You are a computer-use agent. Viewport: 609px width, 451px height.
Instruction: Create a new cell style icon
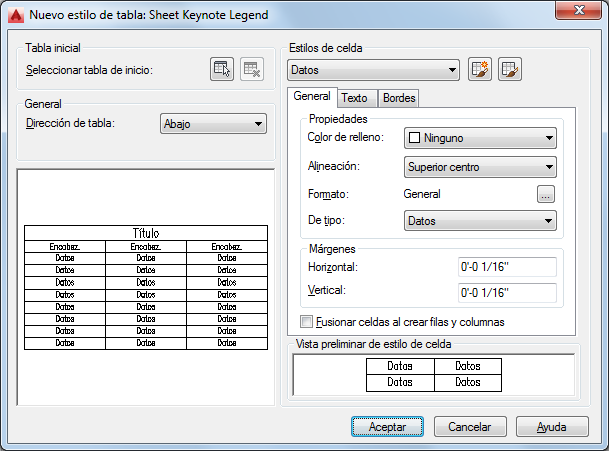(480, 69)
